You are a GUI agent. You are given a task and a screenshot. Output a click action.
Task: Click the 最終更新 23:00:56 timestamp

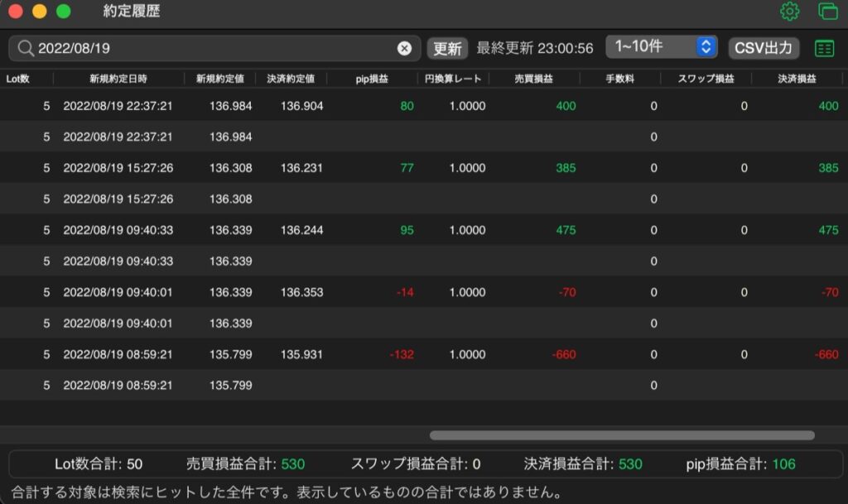[x=534, y=48]
